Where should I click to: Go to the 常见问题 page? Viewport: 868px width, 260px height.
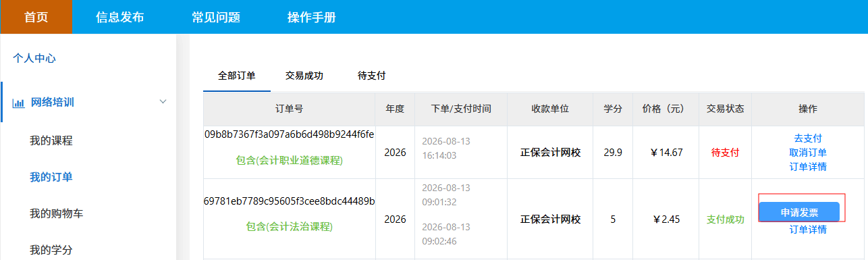click(216, 17)
